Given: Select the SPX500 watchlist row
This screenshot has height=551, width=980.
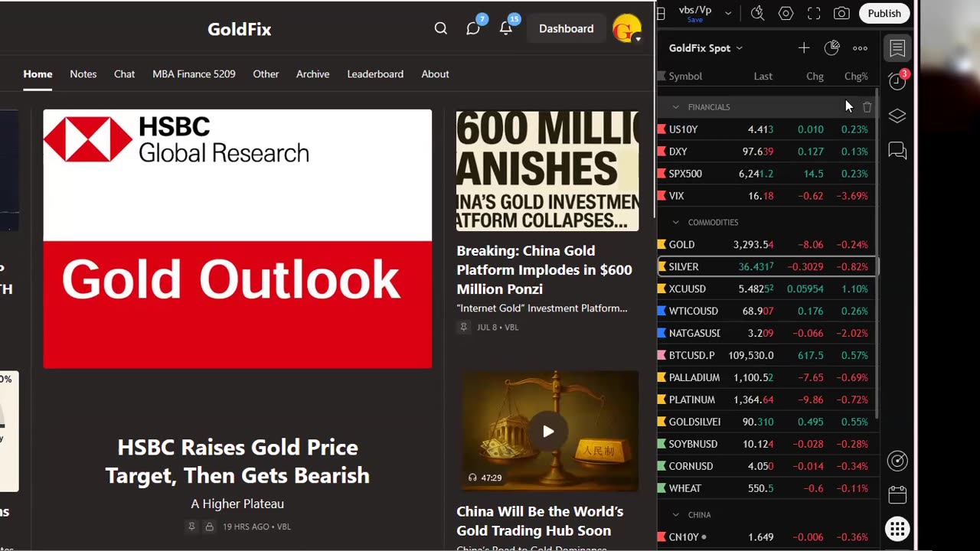Looking at the screenshot, I should pyautogui.click(x=766, y=174).
